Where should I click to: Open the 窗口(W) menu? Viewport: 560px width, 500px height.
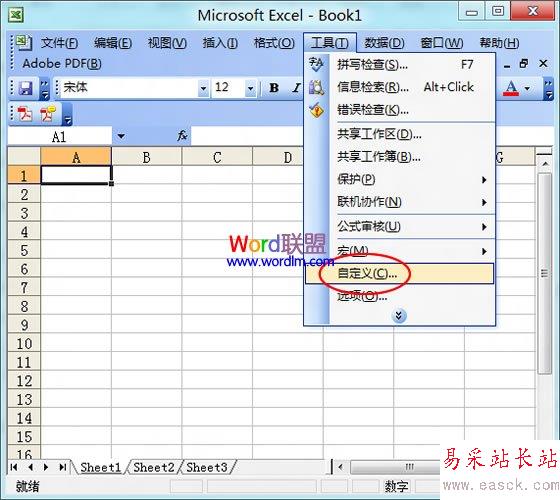(x=441, y=43)
